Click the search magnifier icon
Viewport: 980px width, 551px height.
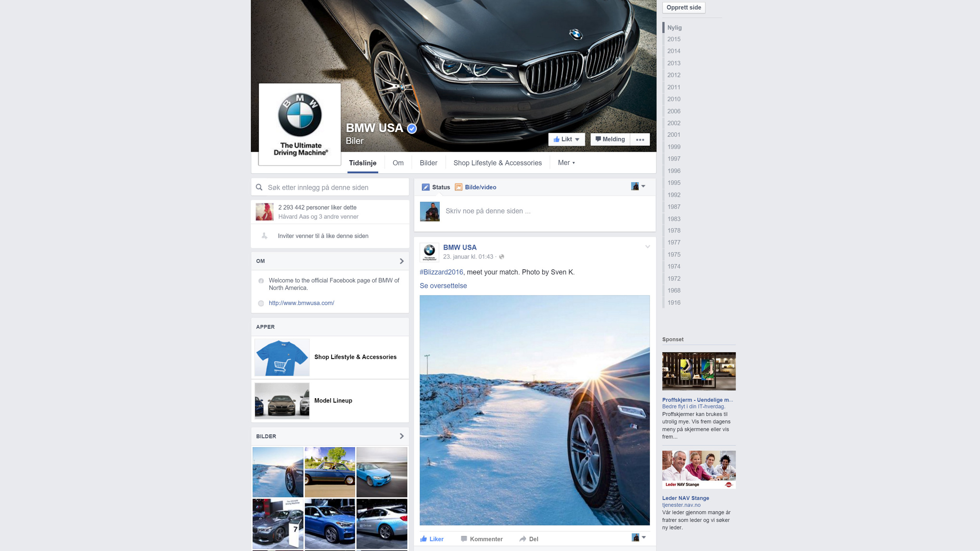pos(259,187)
